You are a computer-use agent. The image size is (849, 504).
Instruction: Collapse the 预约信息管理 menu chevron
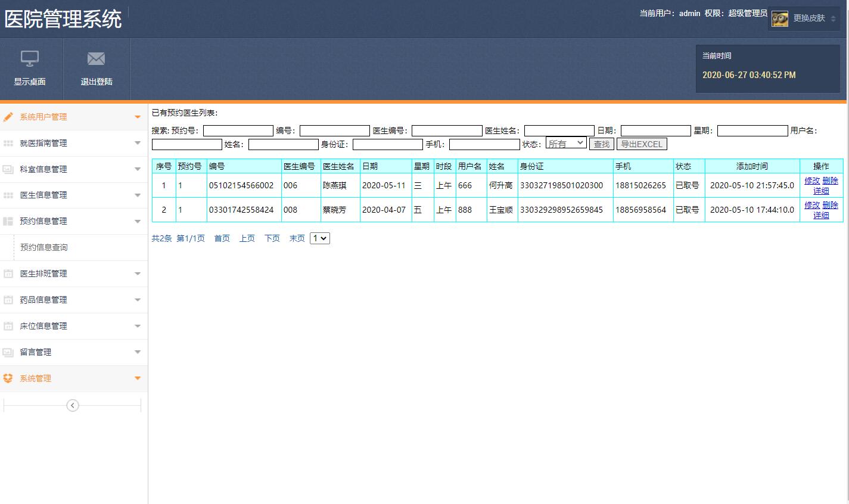[138, 221]
